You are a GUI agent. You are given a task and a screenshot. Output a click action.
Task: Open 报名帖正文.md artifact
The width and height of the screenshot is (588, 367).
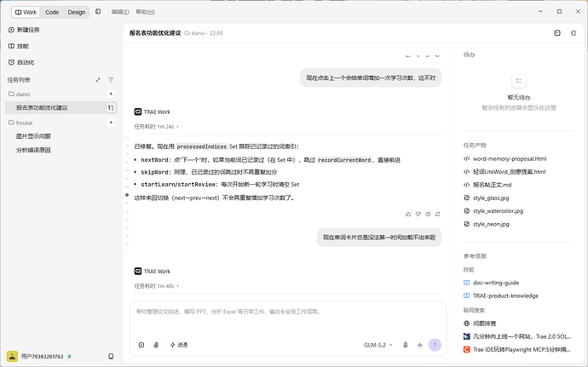(x=487, y=185)
